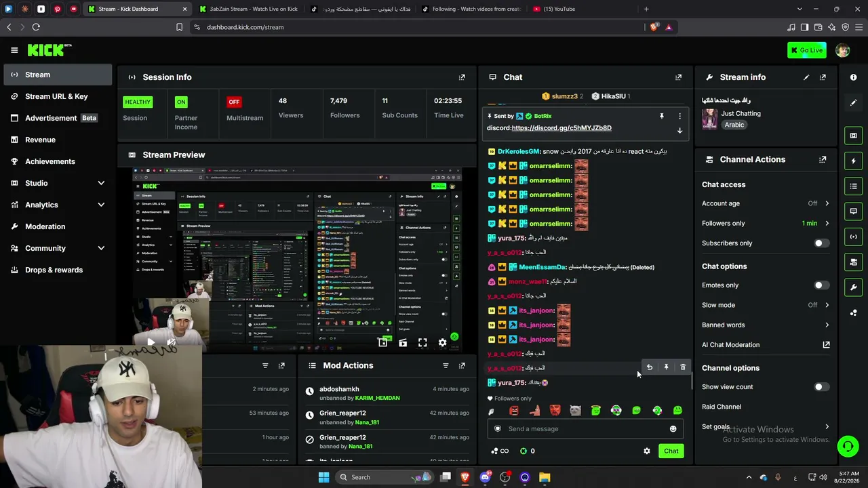Open the Achievements page
This screenshot has height=488, width=868.
pyautogui.click(x=58, y=161)
